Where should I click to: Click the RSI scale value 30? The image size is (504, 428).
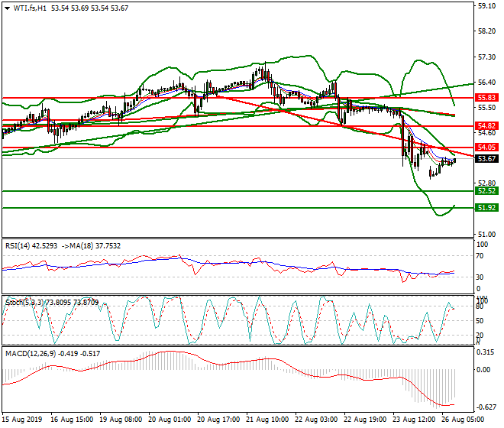coord(480,277)
